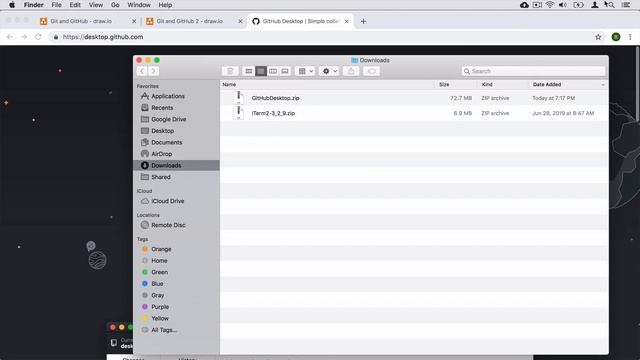Open the Chrome profile avatar
The height and width of the screenshot is (360, 640).
616,37
